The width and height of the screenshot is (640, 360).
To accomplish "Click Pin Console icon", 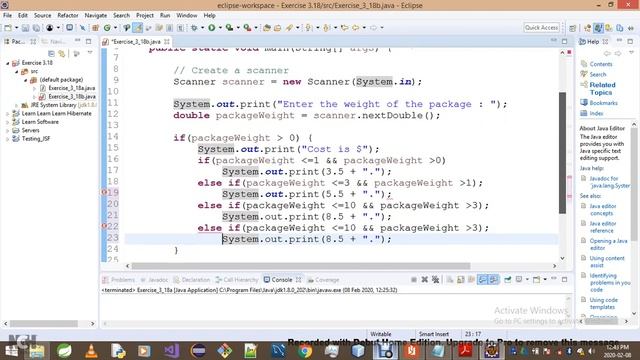I will click(x=508, y=280).
